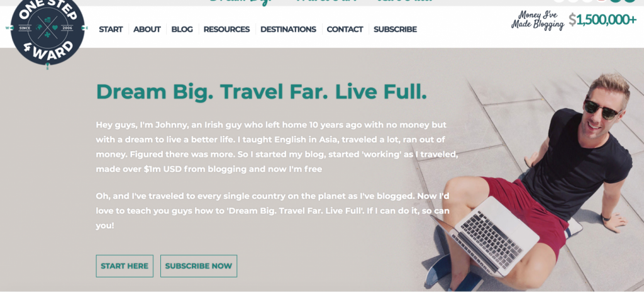The height and width of the screenshot is (292, 644).
Task: Click the START HERE button
Action: click(x=125, y=266)
